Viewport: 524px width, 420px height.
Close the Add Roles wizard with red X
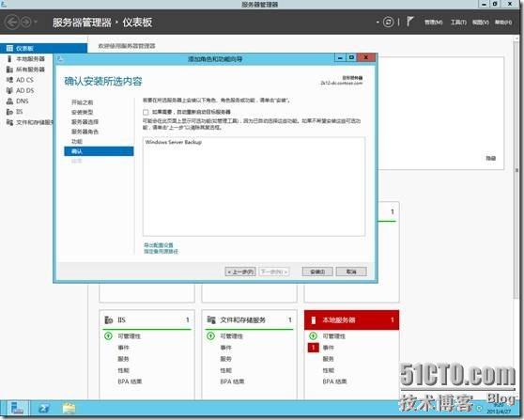tap(366, 57)
